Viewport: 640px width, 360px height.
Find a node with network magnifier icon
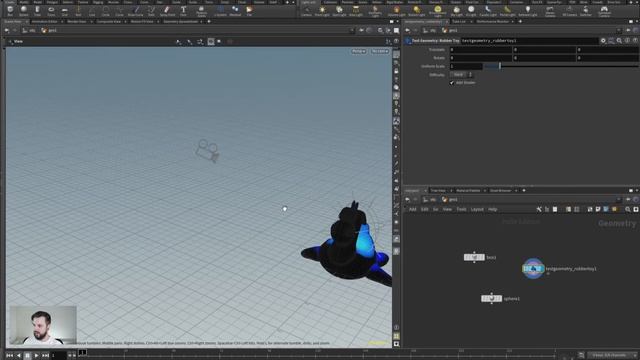[628, 209]
